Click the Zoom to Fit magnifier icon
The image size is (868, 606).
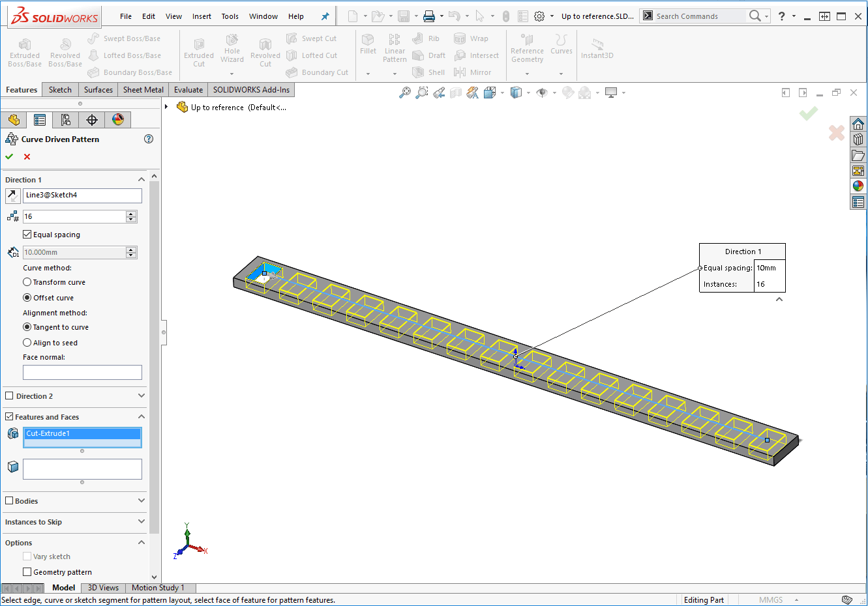coord(405,93)
